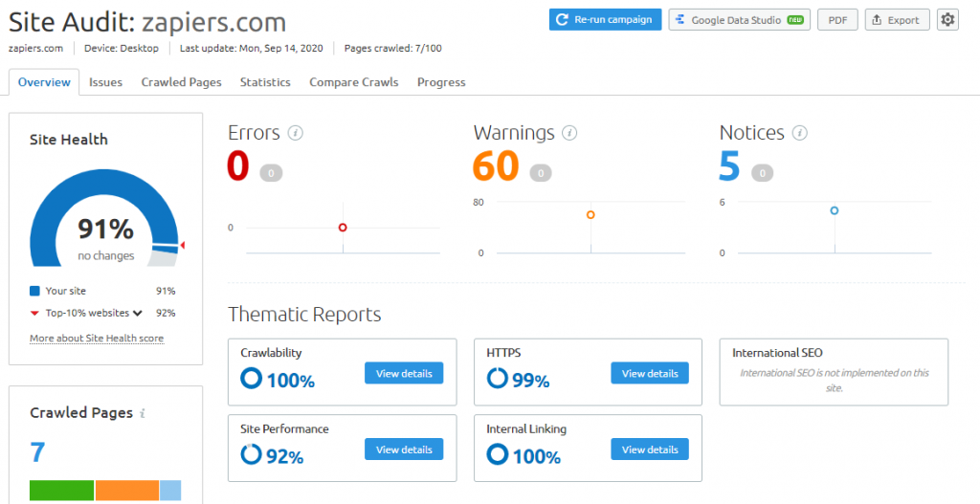The image size is (980, 504).
Task: Click the PDF button
Action: pos(837,20)
